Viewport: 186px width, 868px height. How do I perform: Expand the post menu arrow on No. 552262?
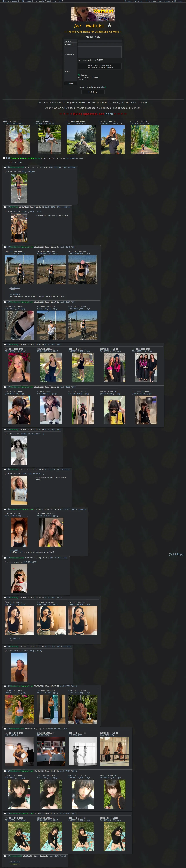pyautogui.click(x=7, y=813)
